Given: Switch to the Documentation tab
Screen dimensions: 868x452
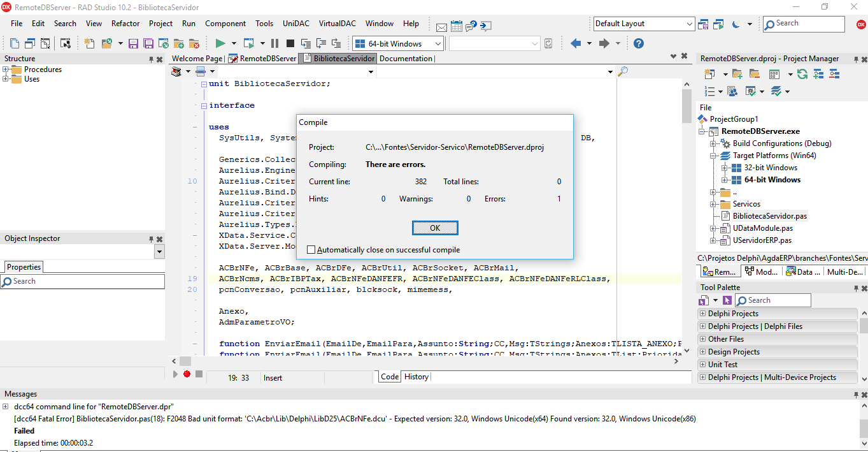Looking at the screenshot, I should (x=406, y=58).
